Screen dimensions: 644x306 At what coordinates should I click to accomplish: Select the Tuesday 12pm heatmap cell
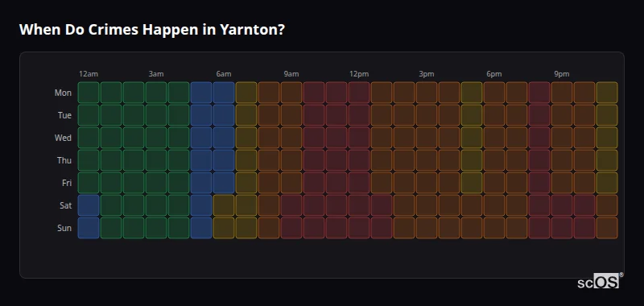click(x=359, y=115)
